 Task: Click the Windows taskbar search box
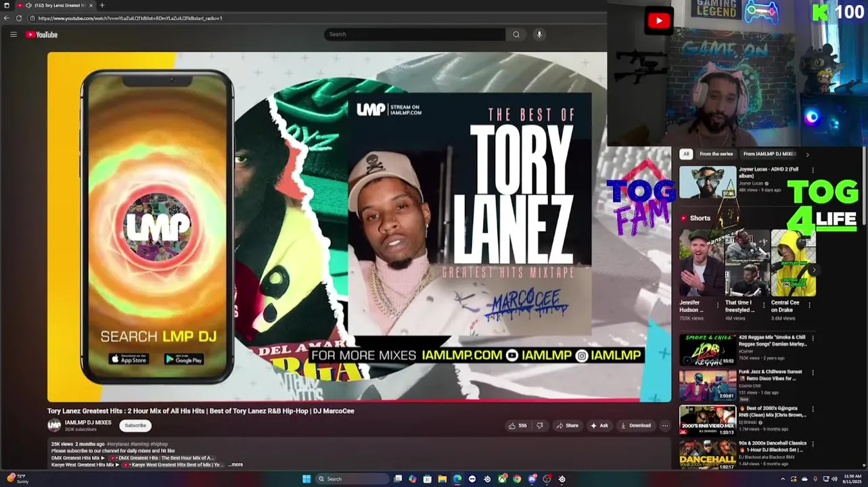[x=352, y=479]
